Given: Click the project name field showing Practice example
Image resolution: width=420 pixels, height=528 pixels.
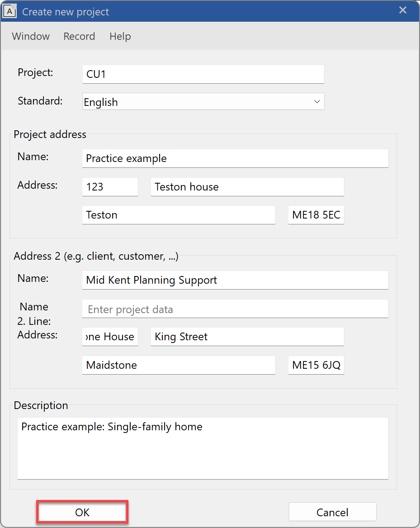Looking at the screenshot, I should 235,158.
